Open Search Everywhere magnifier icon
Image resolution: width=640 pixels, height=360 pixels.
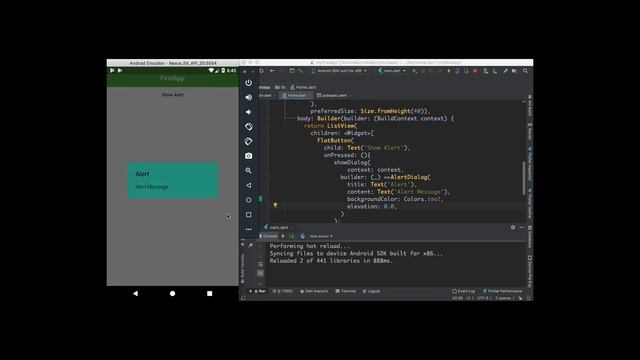click(x=525, y=71)
